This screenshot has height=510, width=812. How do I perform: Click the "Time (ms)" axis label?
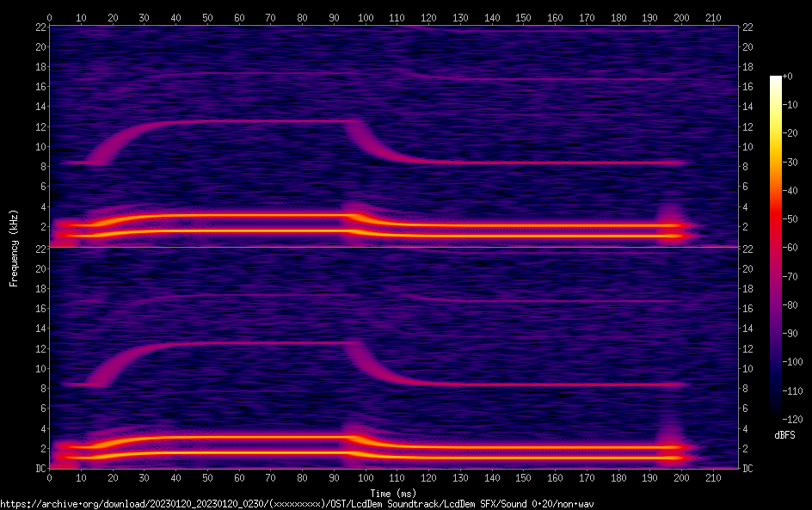[x=393, y=493]
